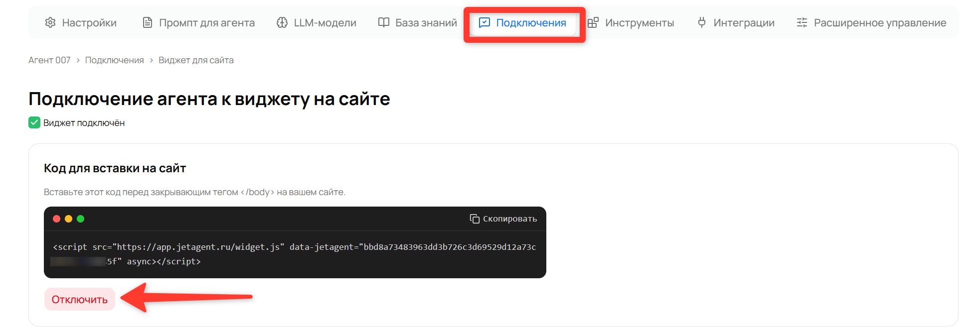Click the sliders icon of Расширенное управление

click(x=802, y=23)
